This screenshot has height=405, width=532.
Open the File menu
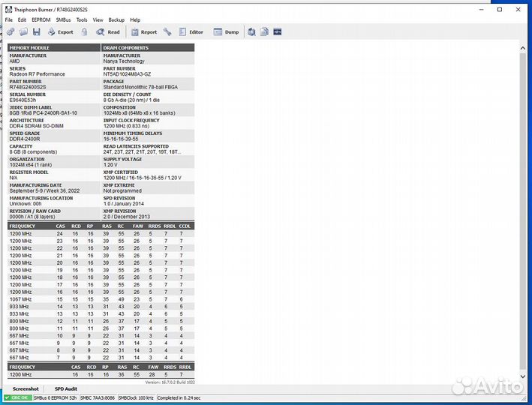9,19
